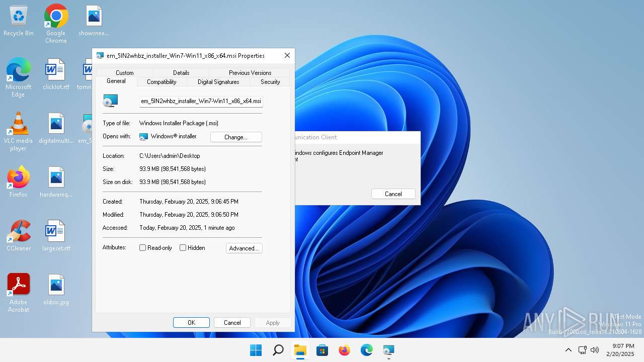The height and width of the screenshot is (362, 644).
Task: Select the hardwareq image file icon
Action: tap(56, 183)
